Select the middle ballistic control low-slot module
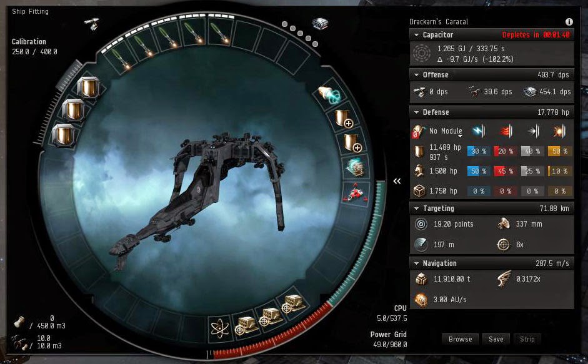The image size is (588, 364). pyautogui.click(x=271, y=316)
